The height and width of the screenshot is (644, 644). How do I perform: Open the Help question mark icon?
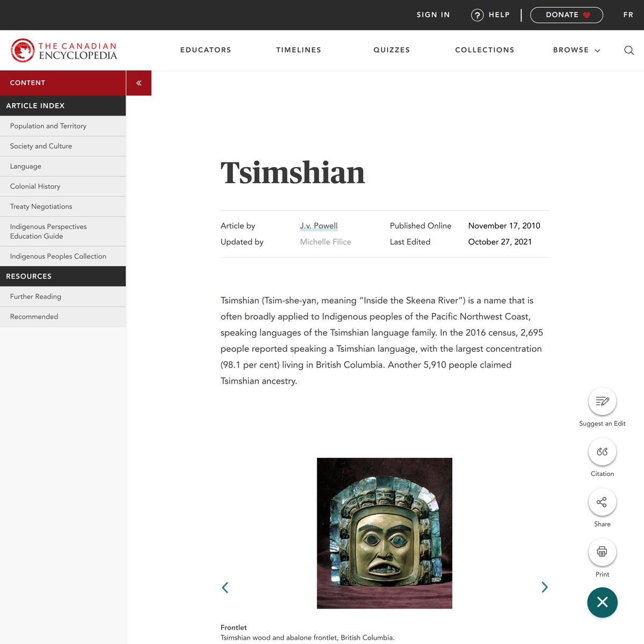coord(478,15)
